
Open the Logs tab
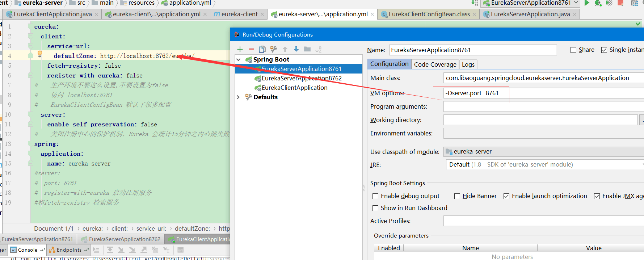[x=468, y=64]
